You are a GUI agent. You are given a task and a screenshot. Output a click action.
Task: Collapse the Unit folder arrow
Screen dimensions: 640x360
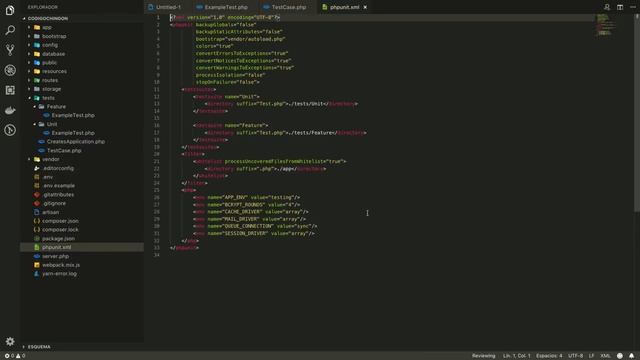[x=34, y=124]
